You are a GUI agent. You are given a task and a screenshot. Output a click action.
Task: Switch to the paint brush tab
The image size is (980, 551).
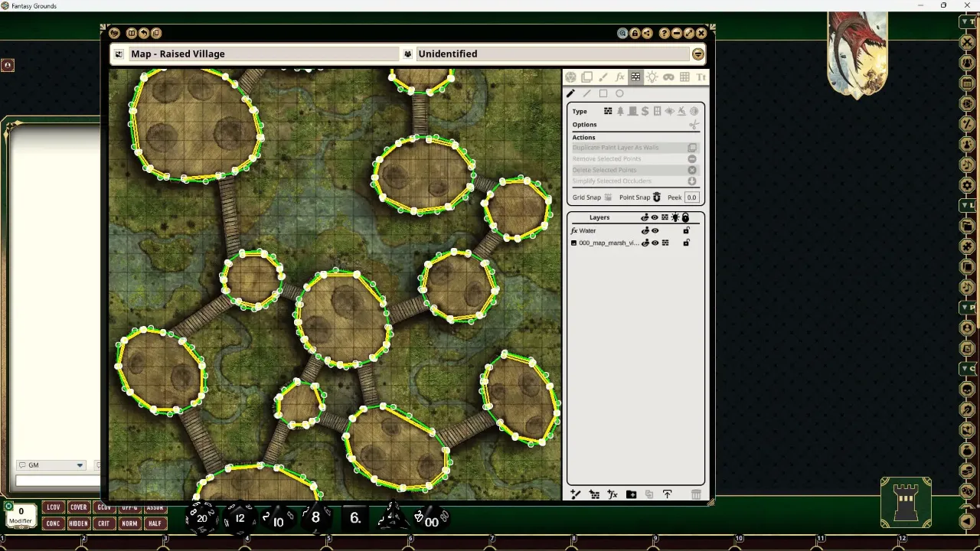pyautogui.click(x=603, y=77)
